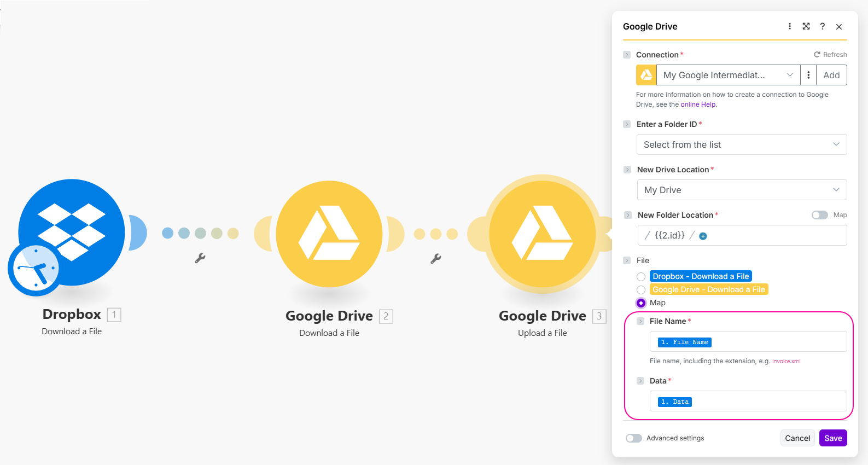
Task: Click into the File Name input field
Action: pyautogui.click(x=777, y=342)
